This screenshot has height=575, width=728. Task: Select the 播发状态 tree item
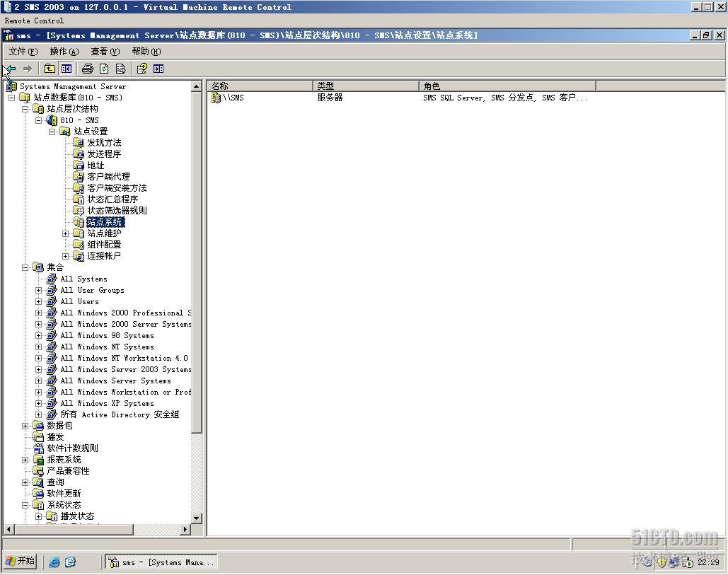click(78, 516)
